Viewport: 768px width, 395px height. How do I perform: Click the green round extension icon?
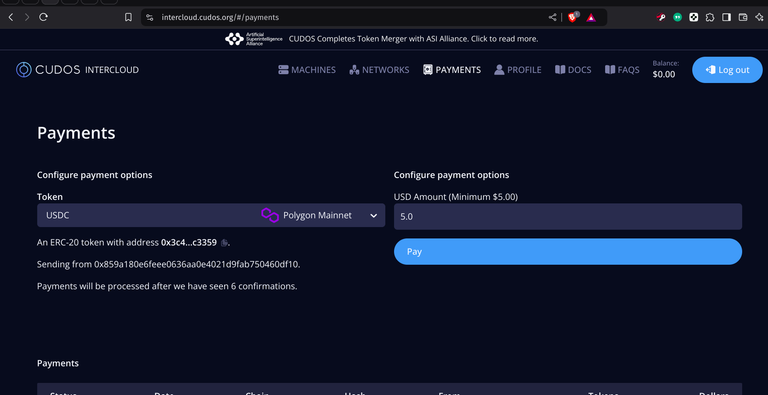coord(677,17)
